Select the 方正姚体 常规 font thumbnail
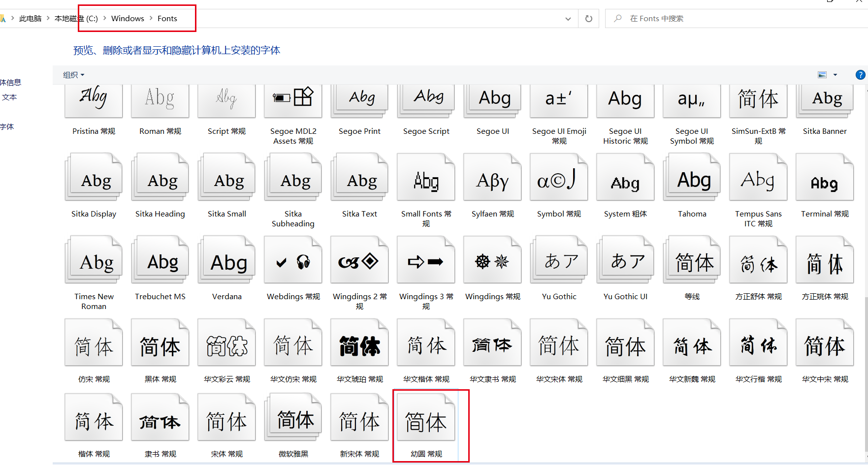Image resolution: width=868 pixels, height=465 pixels. (x=825, y=260)
